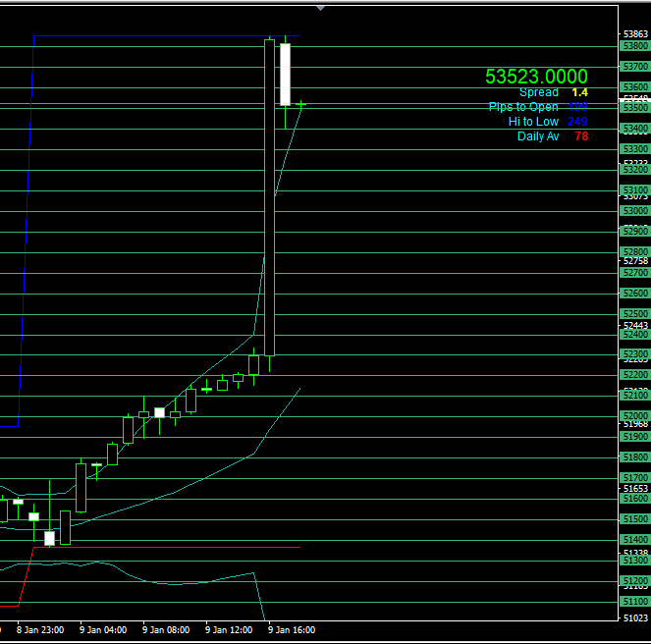
Task: Click the 53000 price level tag
Action: pyautogui.click(x=634, y=211)
